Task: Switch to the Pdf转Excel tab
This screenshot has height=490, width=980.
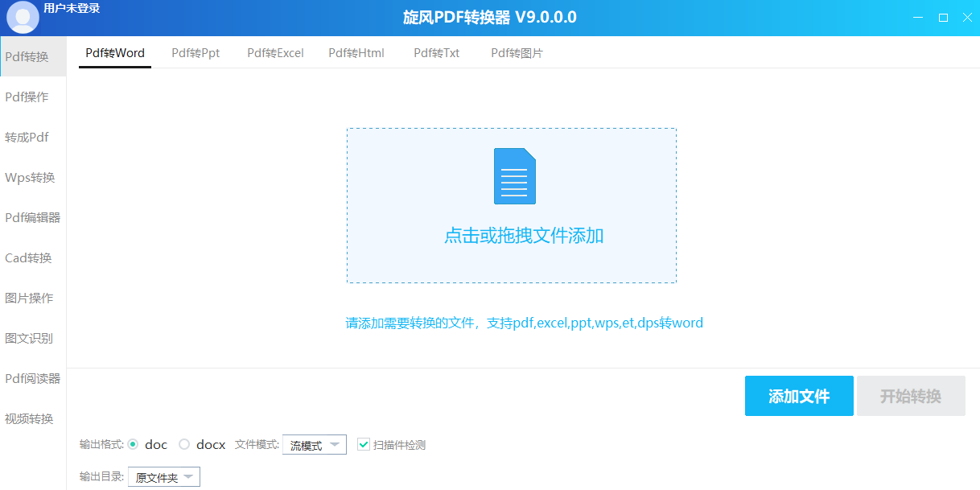Action: [x=275, y=53]
